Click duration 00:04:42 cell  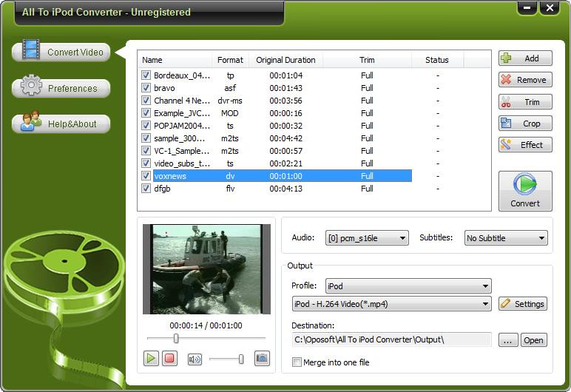coord(285,138)
